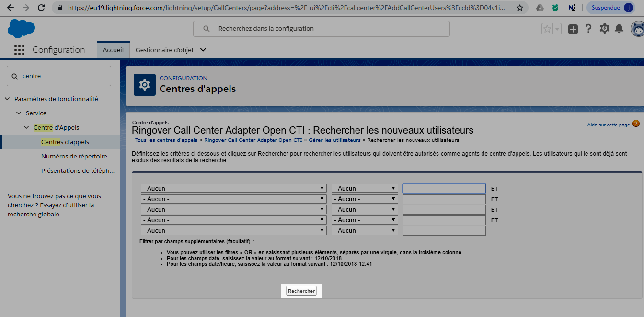
Task: Click the first filter row value field
Action: click(x=444, y=189)
